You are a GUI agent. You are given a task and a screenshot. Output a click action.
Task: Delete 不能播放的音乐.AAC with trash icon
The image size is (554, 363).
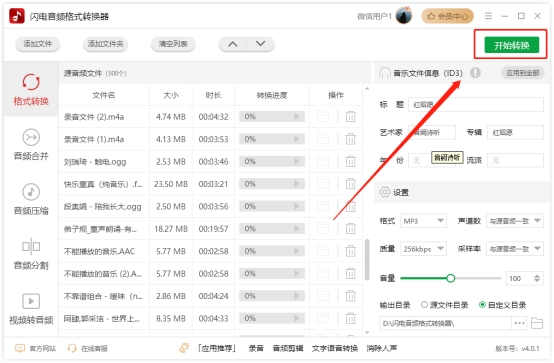(x=350, y=251)
